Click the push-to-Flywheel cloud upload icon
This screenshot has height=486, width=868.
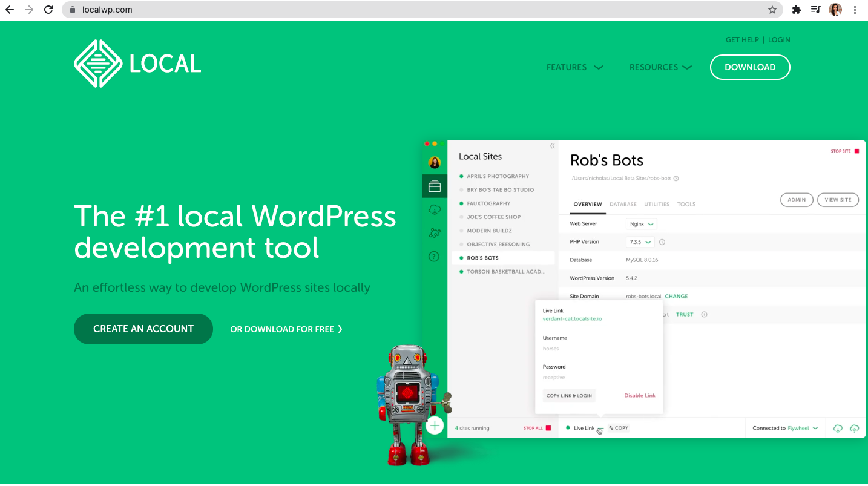coord(855,428)
